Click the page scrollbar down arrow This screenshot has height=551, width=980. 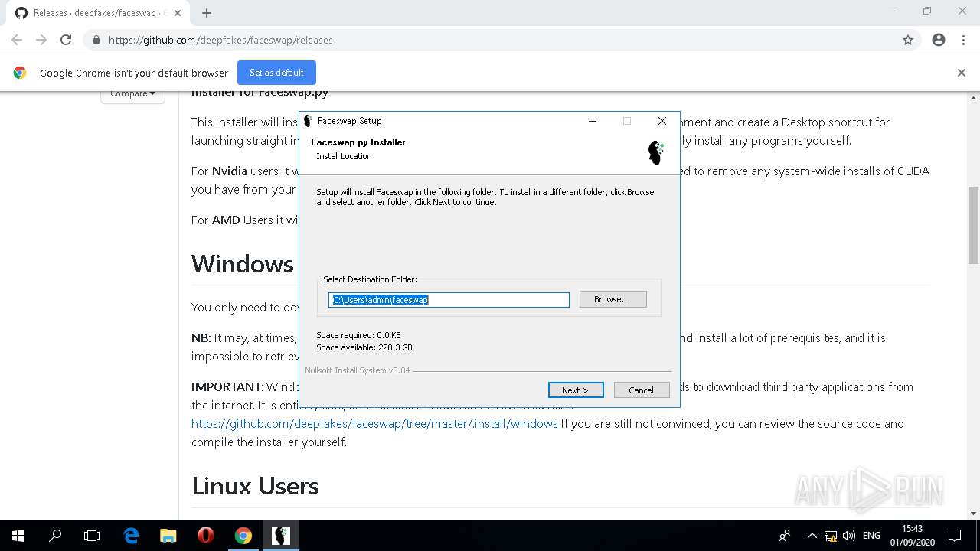(973, 514)
